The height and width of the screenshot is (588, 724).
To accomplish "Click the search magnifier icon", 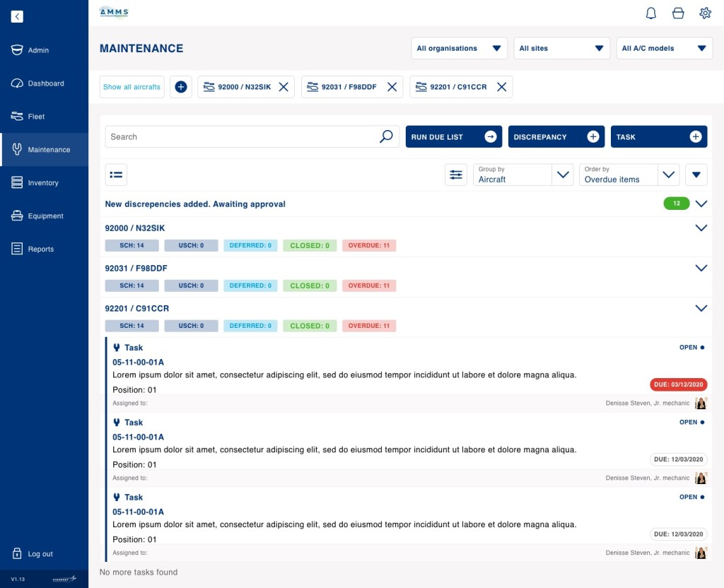I will tap(386, 136).
